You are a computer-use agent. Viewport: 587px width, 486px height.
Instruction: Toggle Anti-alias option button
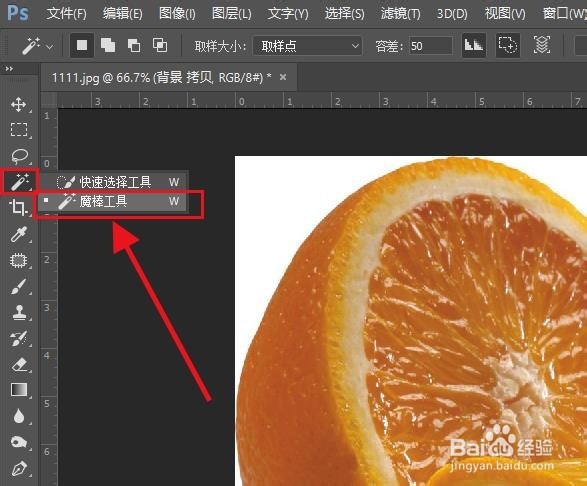tap(474, 45)
